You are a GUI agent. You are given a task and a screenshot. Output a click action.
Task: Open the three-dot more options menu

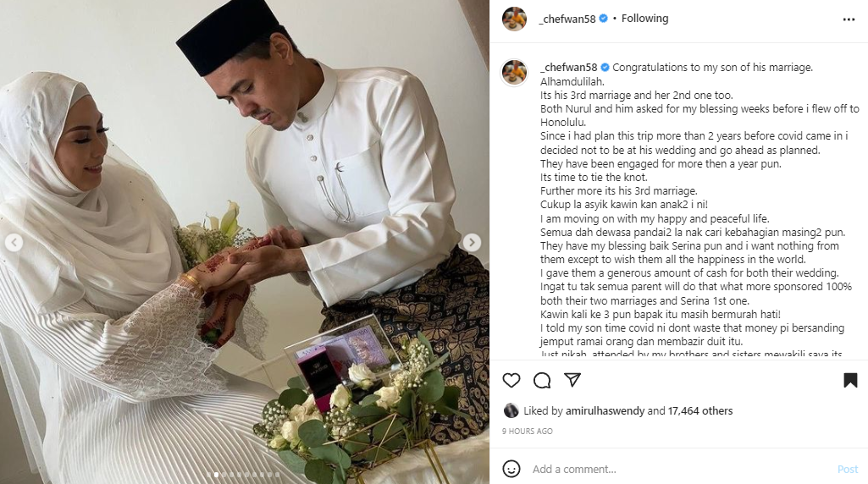[x=849, y=19]
